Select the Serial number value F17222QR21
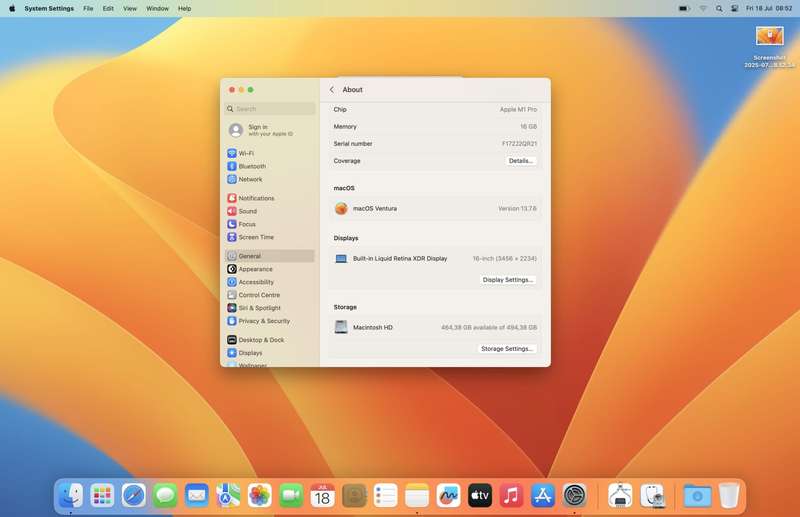800x517 pixels. point(519,143)
